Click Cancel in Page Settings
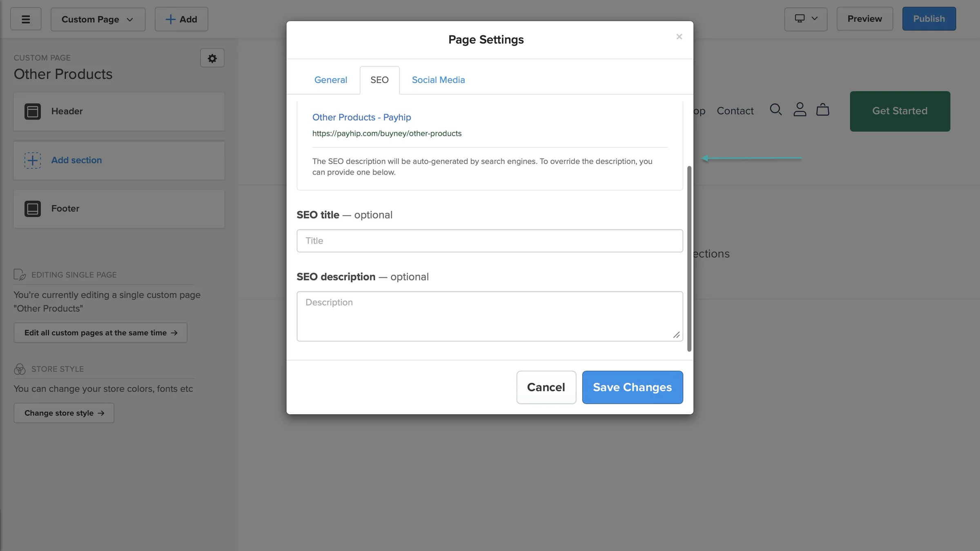The width and height of the screenshot is (980, 551). pyautogui.click(x=546, y=387)
